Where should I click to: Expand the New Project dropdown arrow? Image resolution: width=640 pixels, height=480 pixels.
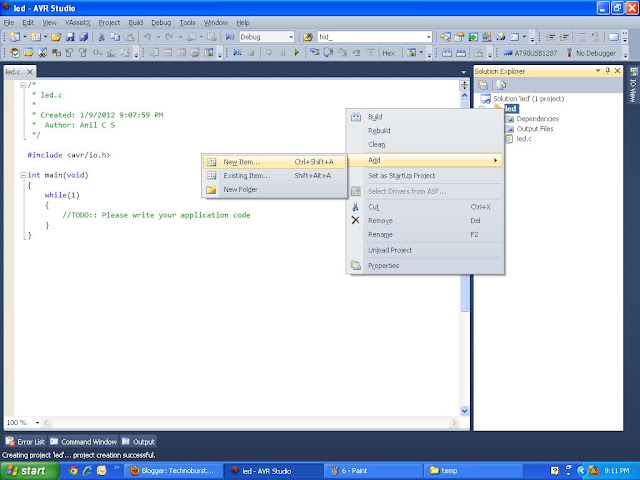click(x=24, y=37)
